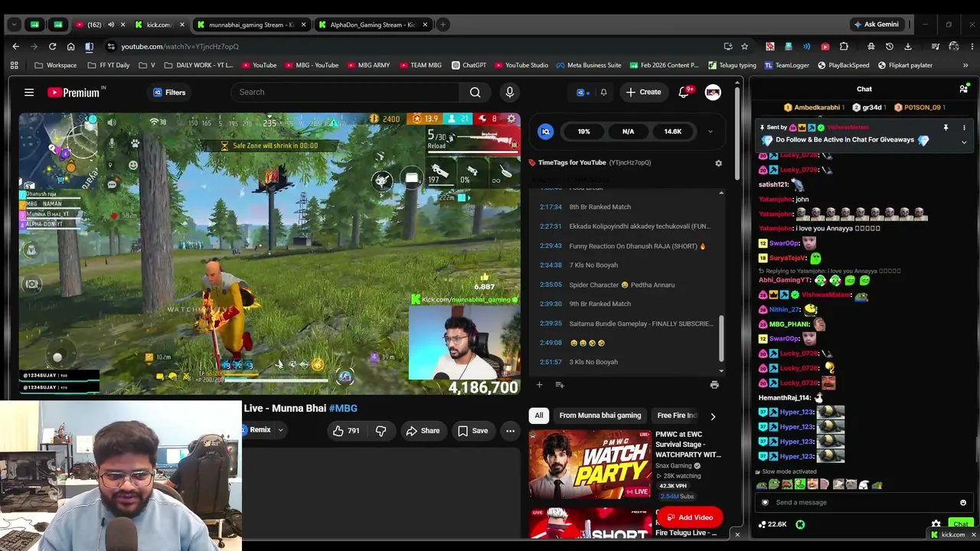Reload the current browser page
Screen dimensions: 980x551
52,47
